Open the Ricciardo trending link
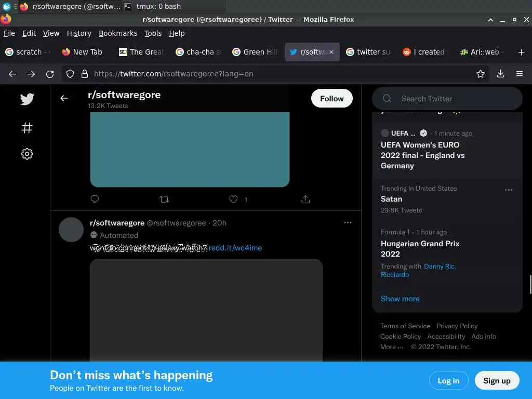The image size is (532, 399). pyautogui.click(x=395, y=275)
